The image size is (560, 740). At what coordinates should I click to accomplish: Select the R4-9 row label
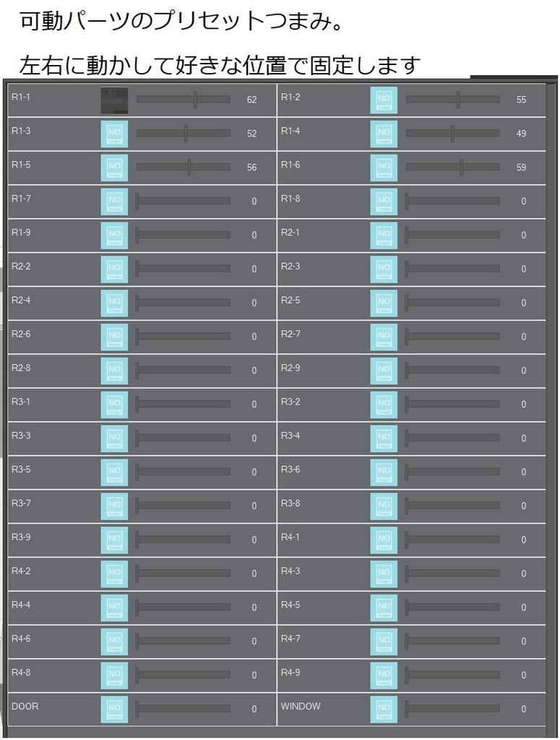(x=290, y=673)
